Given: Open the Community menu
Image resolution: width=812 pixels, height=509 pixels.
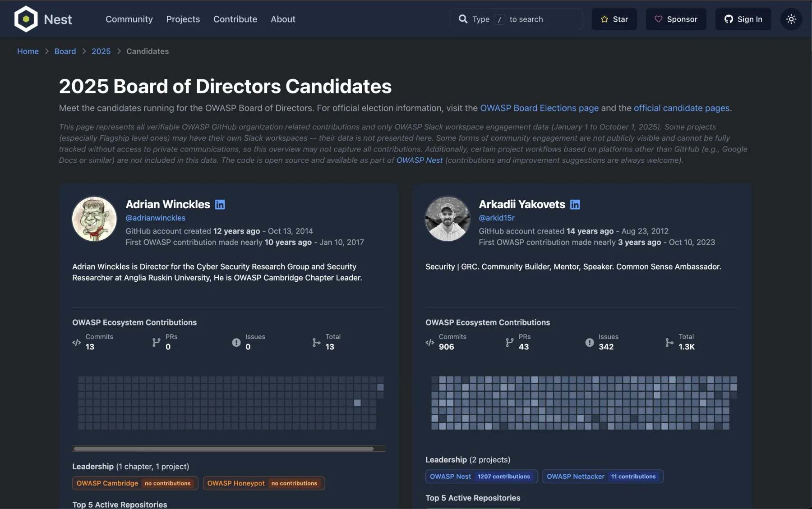Looking at the screenshot, I should pyautogui.click(x=129, y=19).
